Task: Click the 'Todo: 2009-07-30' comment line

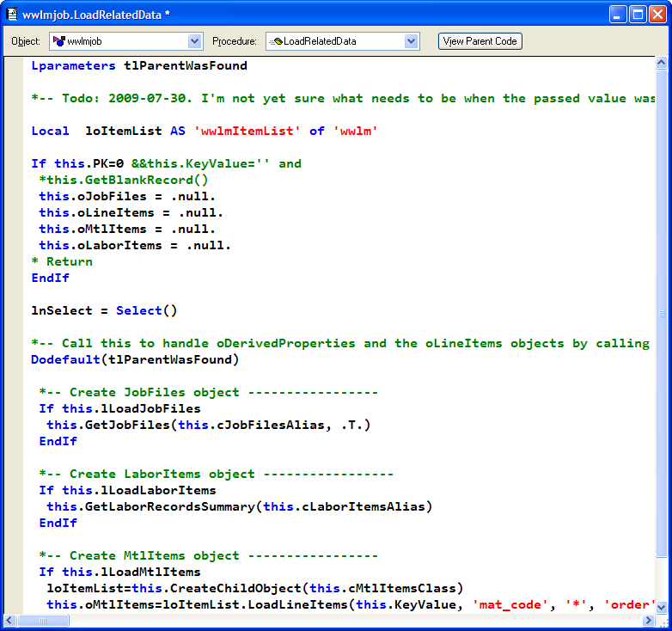Action: coord(343,99)
